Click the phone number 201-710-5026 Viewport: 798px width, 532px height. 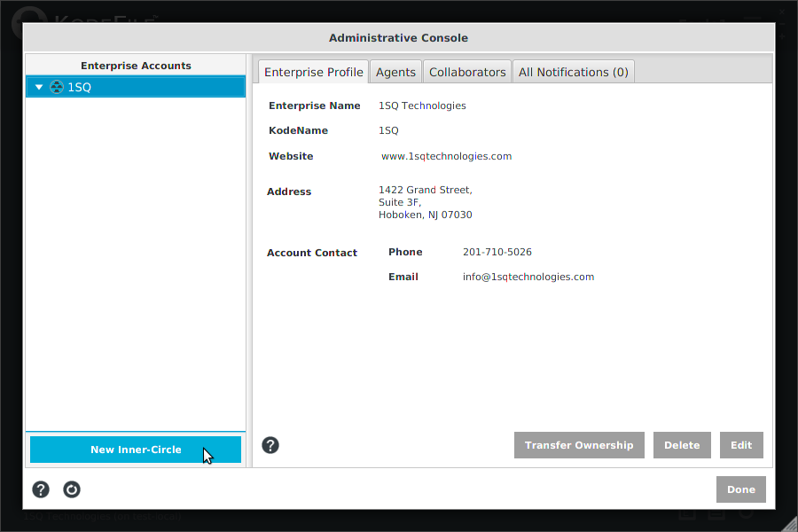(497, 252)
